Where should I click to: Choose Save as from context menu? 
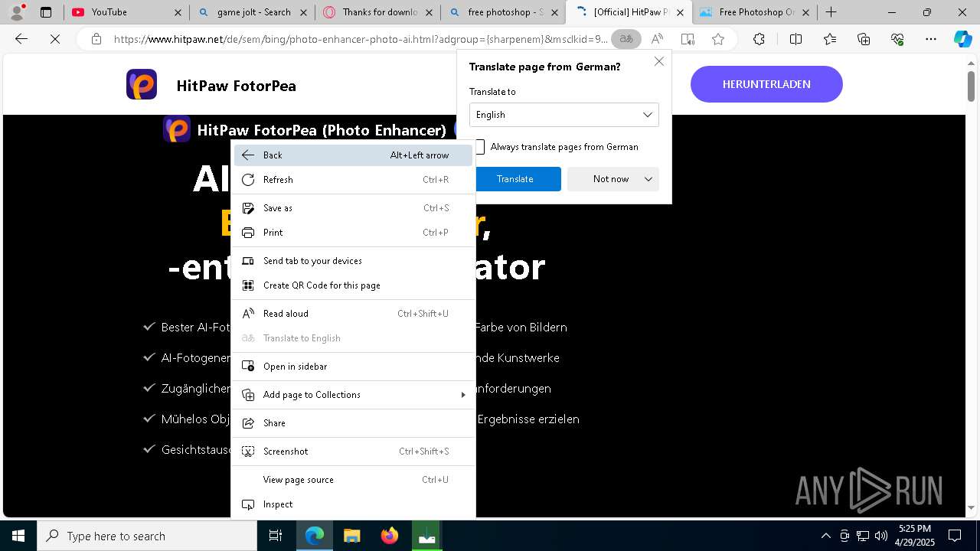[353, 208]
